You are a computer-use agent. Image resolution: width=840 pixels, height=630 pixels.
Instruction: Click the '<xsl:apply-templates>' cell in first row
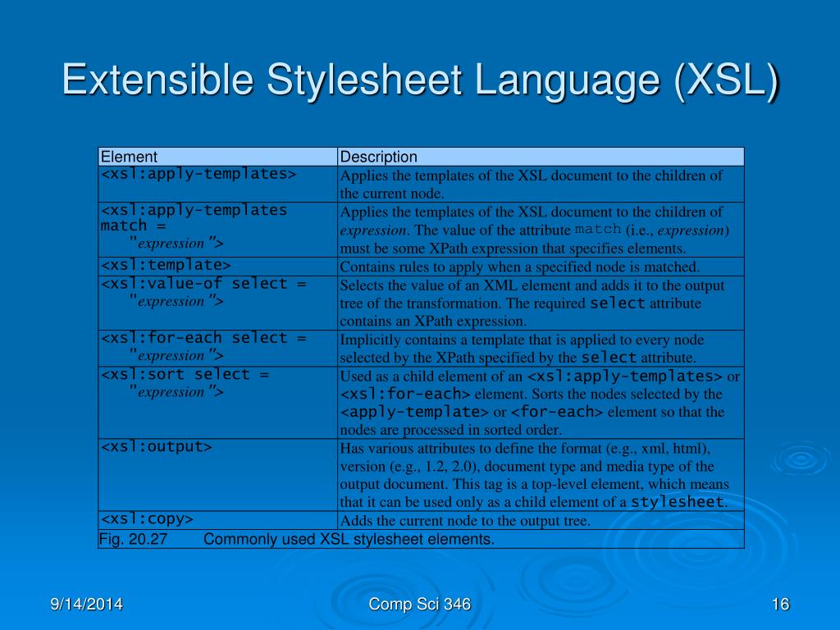(218, 184)
